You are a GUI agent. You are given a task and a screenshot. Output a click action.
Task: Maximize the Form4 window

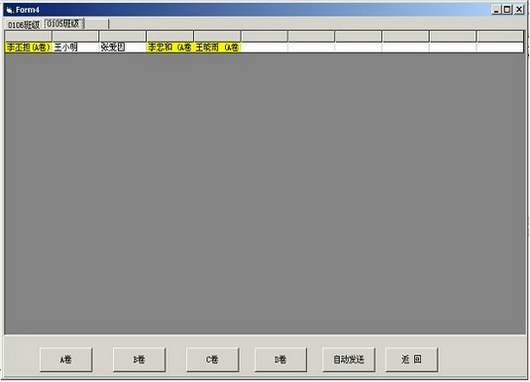point(507,10)
